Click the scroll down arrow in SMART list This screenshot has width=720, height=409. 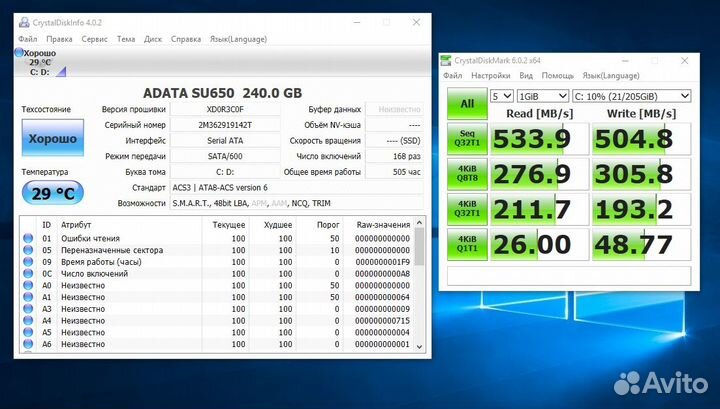coord(419,347)
